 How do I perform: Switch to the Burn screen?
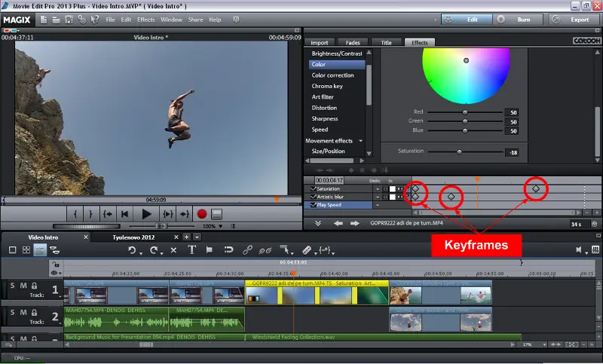[519, 20]
